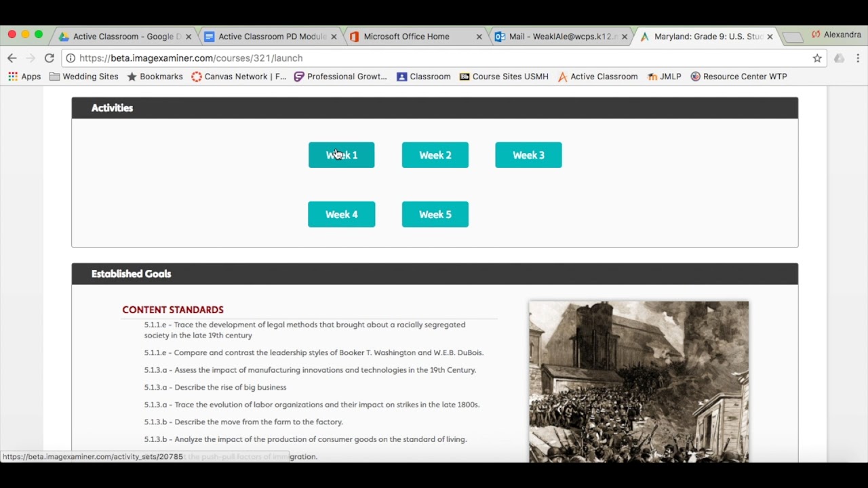
Task: Close the Active Classroom PD Module tab
Action: coord(334,37)
